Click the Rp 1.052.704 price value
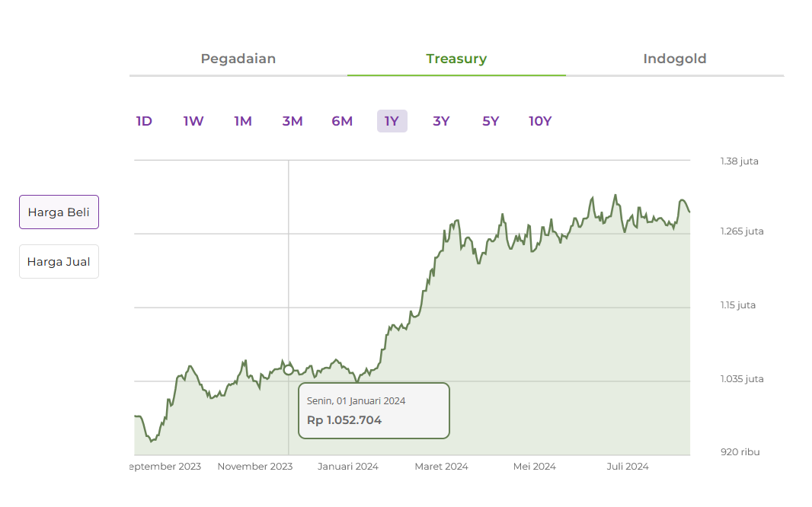The width and height of the screenshot is (812, 507). click(x=344, y=420)
